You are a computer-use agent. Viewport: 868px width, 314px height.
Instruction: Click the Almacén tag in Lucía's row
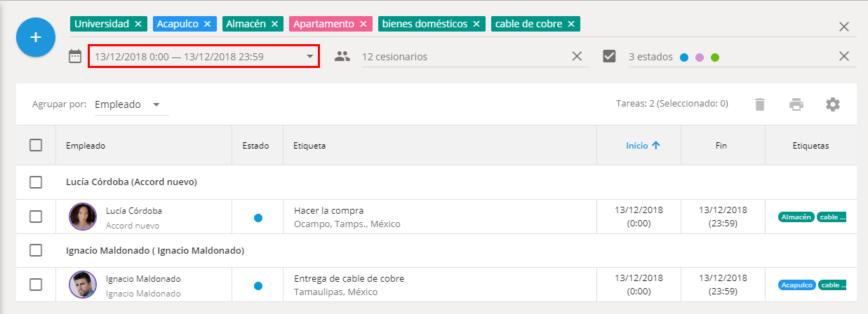[x=796, y=217]
